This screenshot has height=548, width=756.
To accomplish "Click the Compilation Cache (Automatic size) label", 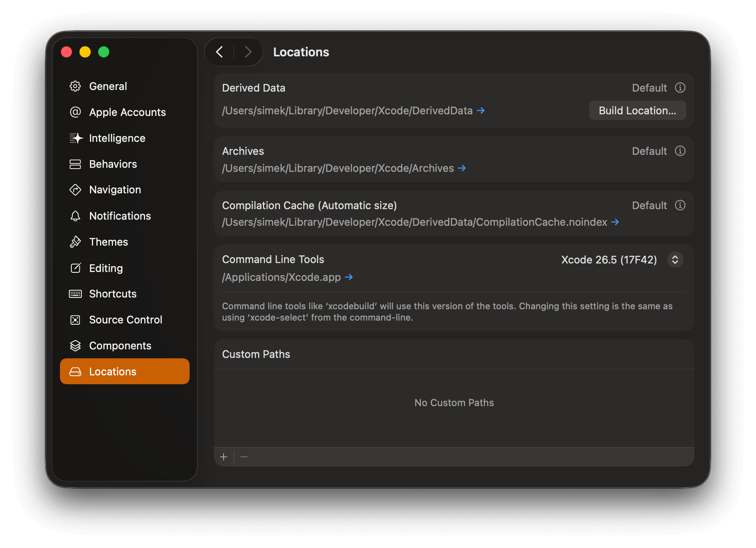I will click(x=310, y=205).
